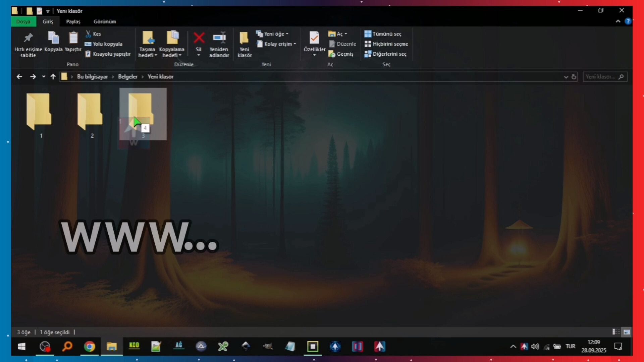Create a folder with the Yeni klasör icon

[x=244, y=38]
